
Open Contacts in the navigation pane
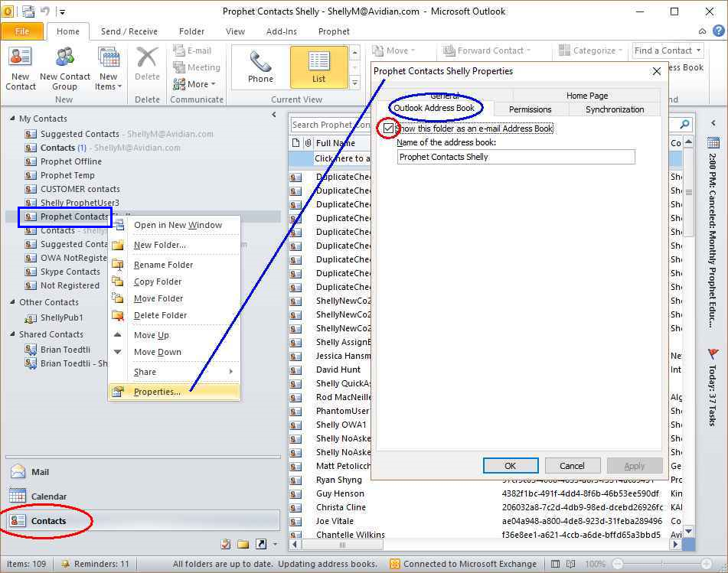(143, 520)
